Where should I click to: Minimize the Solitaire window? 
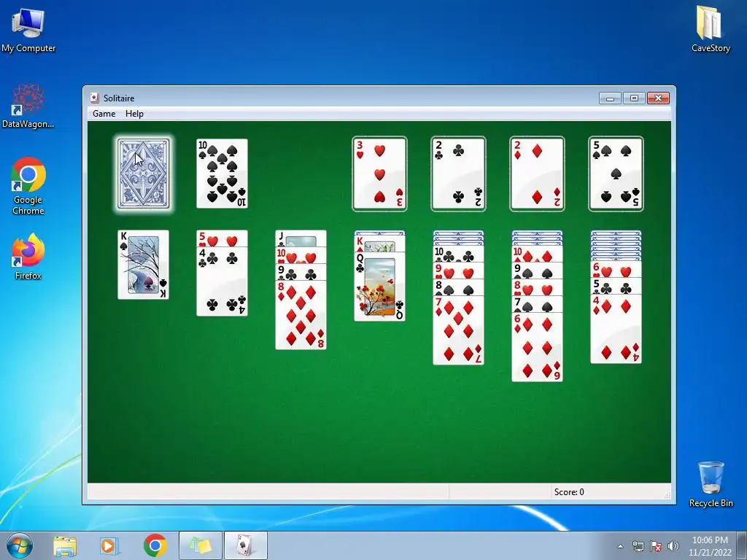(610, 98)
